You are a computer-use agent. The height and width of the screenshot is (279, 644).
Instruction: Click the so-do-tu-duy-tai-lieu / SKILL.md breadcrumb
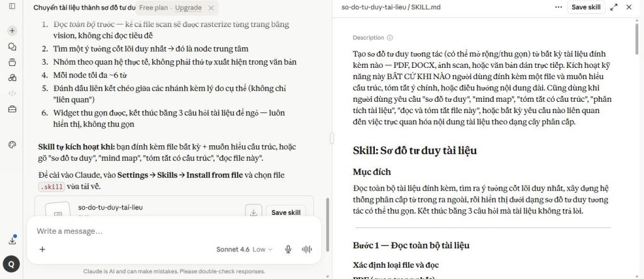pos(391,7)
